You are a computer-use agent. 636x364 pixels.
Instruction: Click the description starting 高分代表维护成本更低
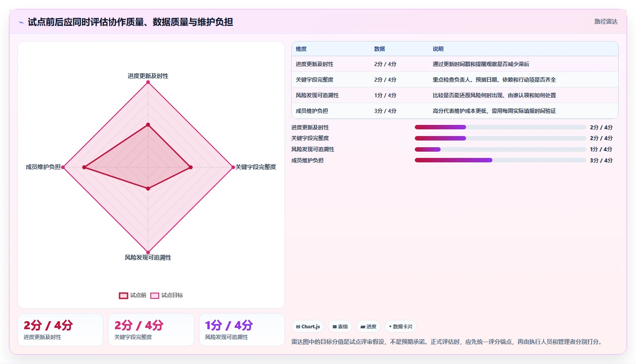(x=494, y=111)
